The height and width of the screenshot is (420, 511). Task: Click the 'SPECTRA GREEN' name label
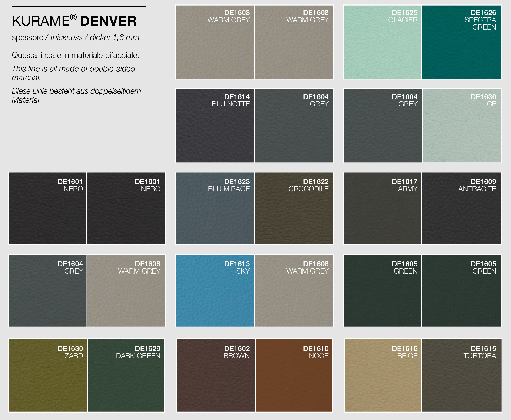point(480,23)
